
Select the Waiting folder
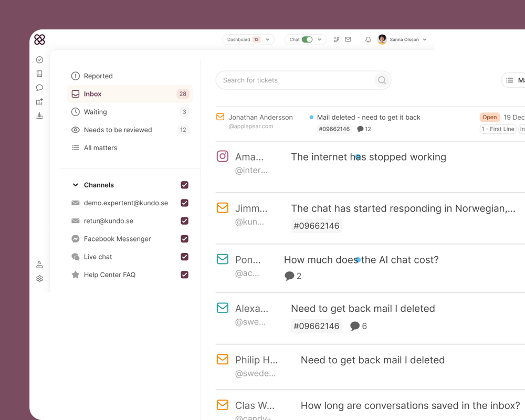click(130, 112)
